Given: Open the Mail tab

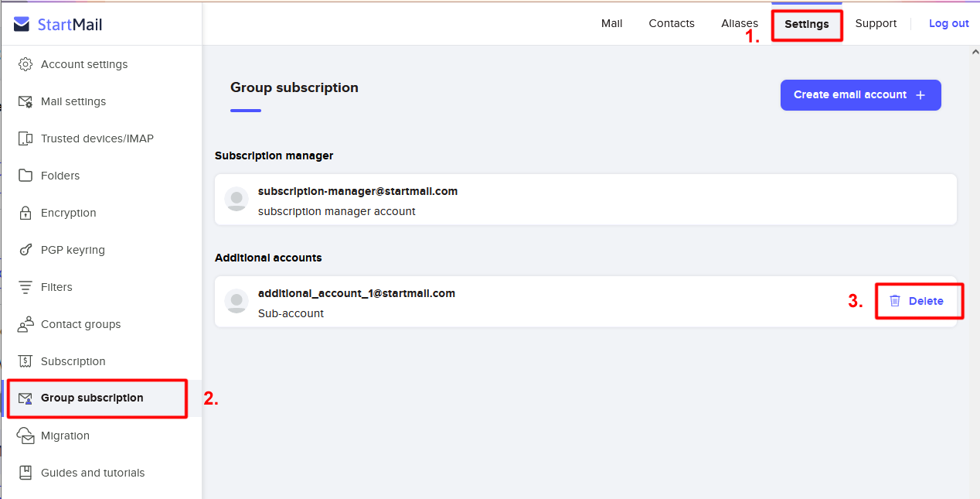Looking at the screenshot, I should tap(612, 23).
